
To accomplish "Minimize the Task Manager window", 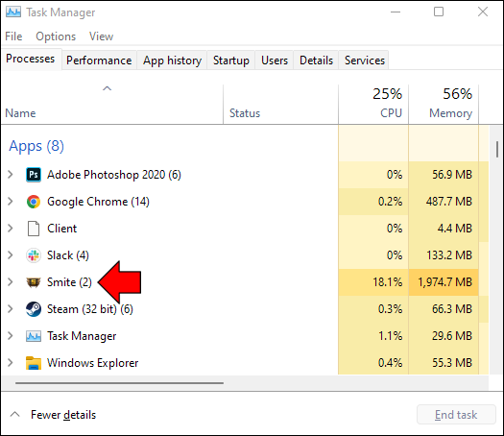I will pos(396,12).
